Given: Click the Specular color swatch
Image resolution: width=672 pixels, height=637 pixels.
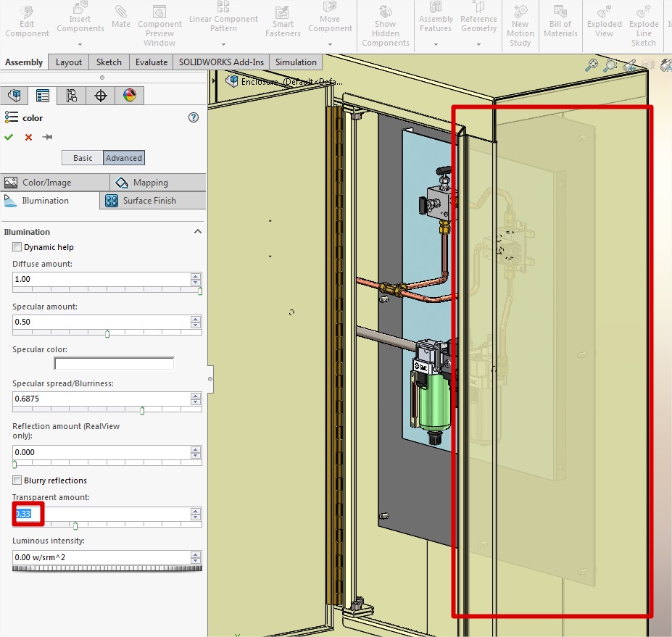Looking at the screenshot, I should (115, 363).
